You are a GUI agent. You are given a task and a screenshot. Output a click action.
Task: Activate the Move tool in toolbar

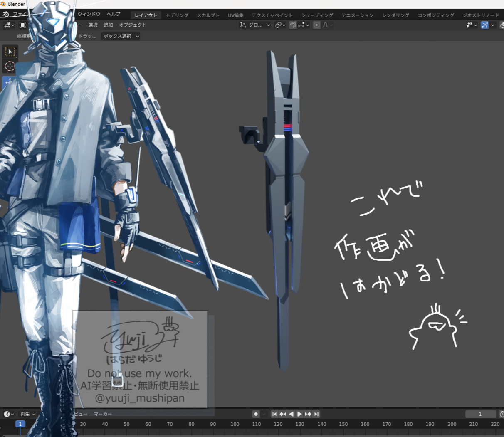click(8, 81)
